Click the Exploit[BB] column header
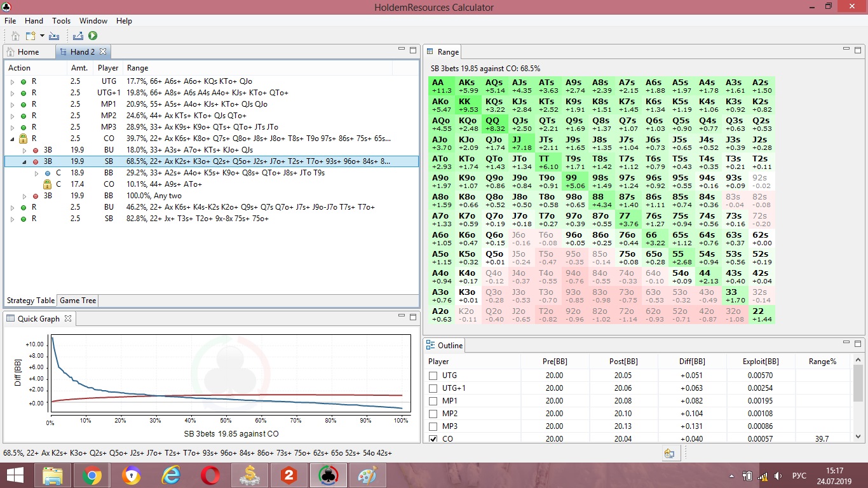 (761, 362)
